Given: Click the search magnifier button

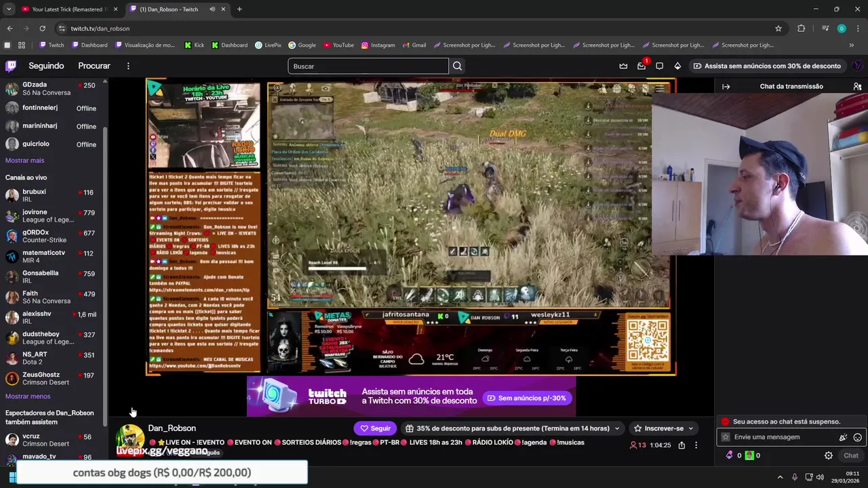Looking at the screenshot, I should point(457,66).
